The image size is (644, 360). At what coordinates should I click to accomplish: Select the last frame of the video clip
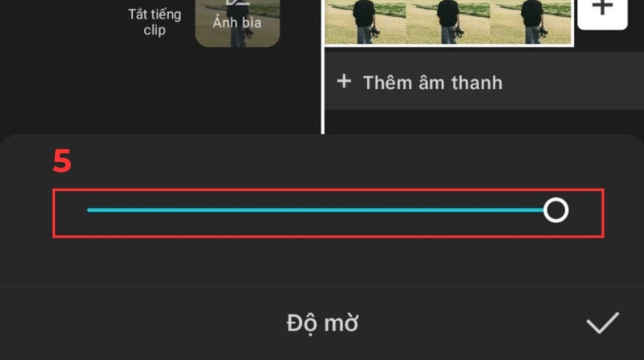pos(531,22)
